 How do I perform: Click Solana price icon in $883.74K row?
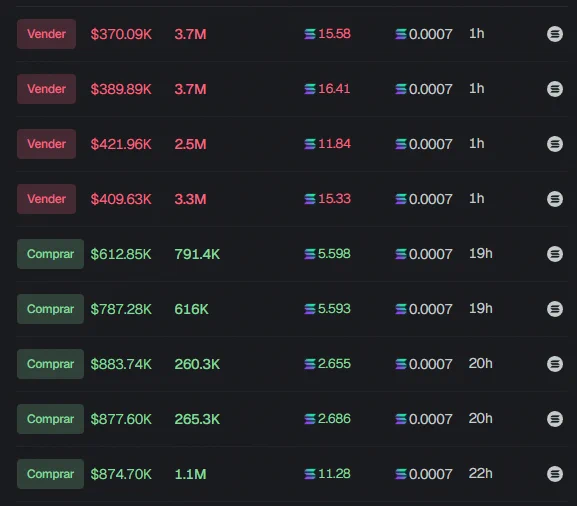click(401, 364)
